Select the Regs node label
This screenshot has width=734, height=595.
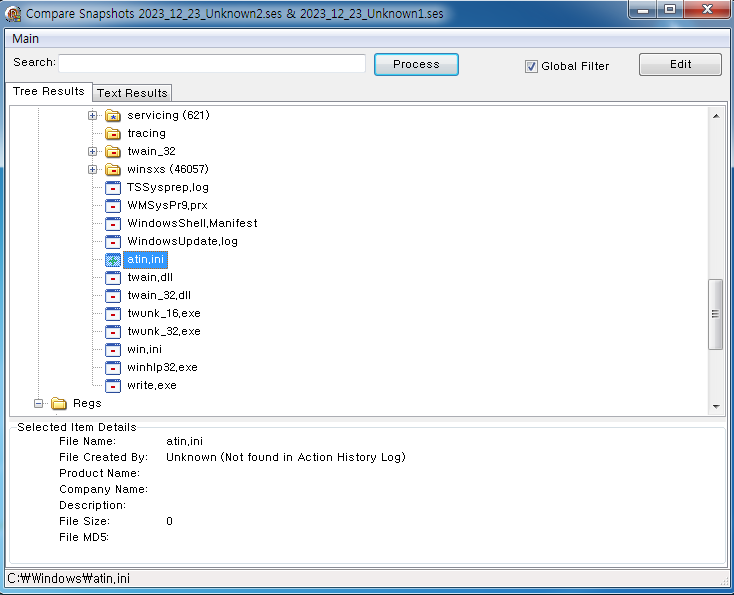[87, 404]
